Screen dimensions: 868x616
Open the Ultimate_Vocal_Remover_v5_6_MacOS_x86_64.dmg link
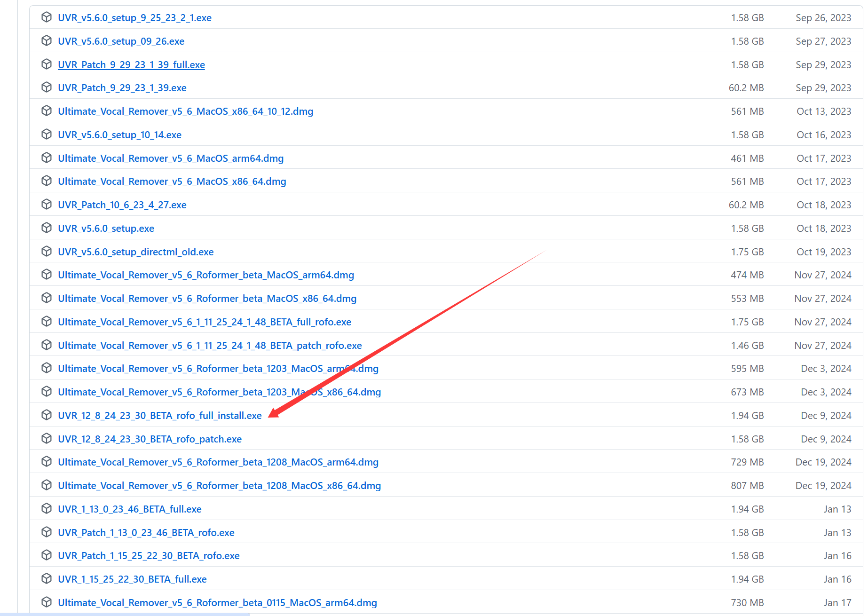pos(172,182)
